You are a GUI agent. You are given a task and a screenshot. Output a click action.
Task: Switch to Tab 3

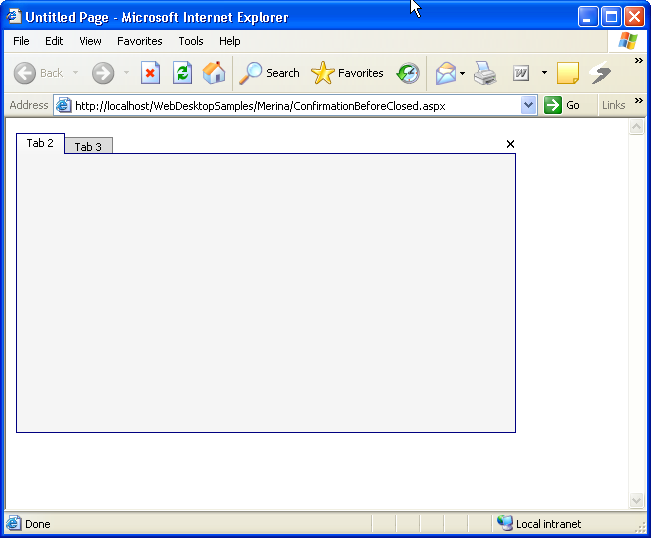(x=88, y=147)
